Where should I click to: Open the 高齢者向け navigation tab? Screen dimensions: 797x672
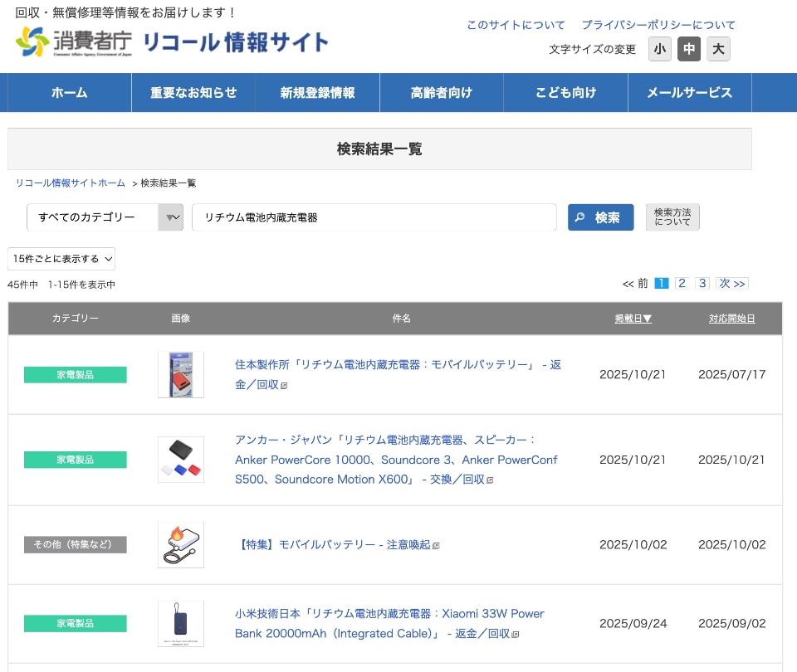click(441, 93)
